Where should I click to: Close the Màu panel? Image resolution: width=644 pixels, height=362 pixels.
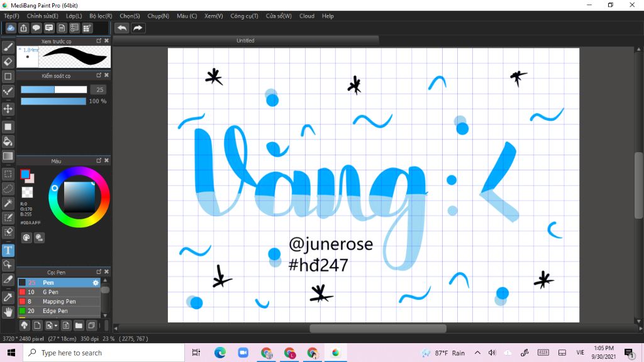106,160
